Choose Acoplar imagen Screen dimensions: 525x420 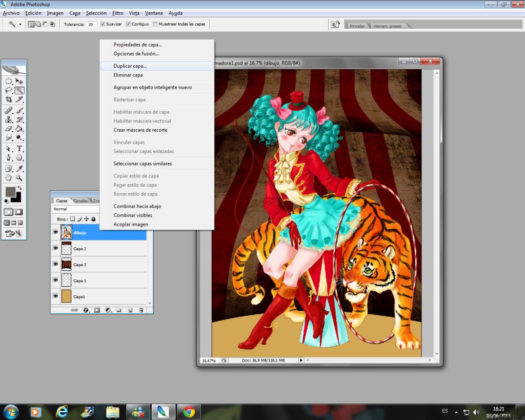[157, 225]
